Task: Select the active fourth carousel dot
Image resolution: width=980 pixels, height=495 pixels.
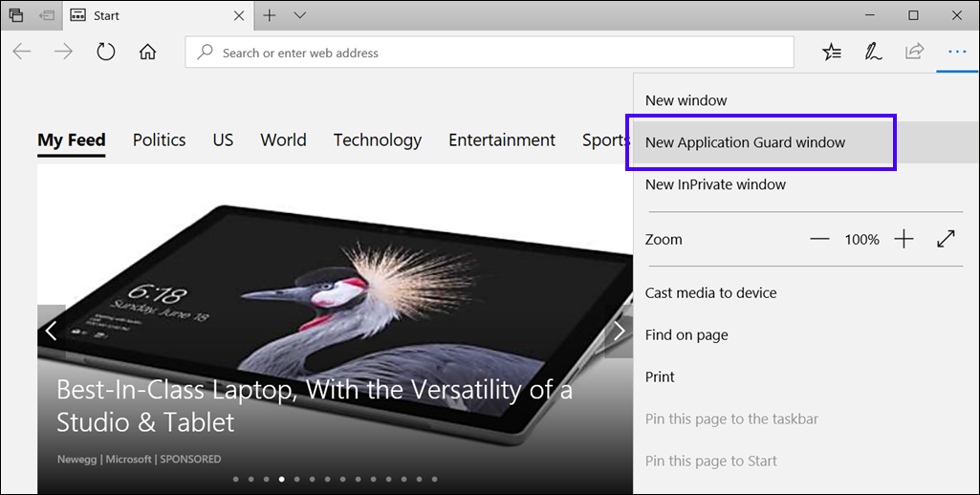Action: click(281, 480)
